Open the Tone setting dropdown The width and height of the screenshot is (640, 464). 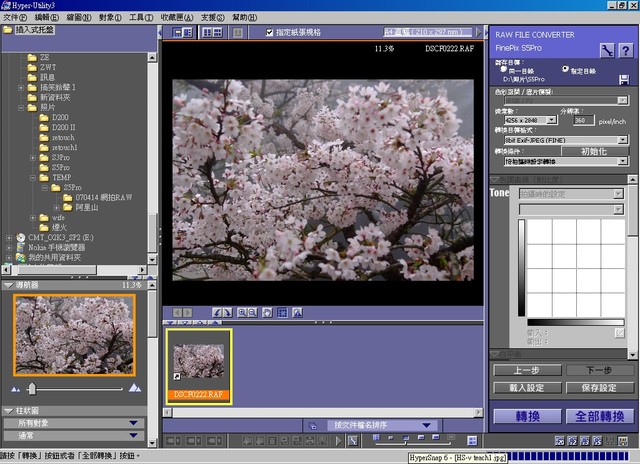(571, 194)
